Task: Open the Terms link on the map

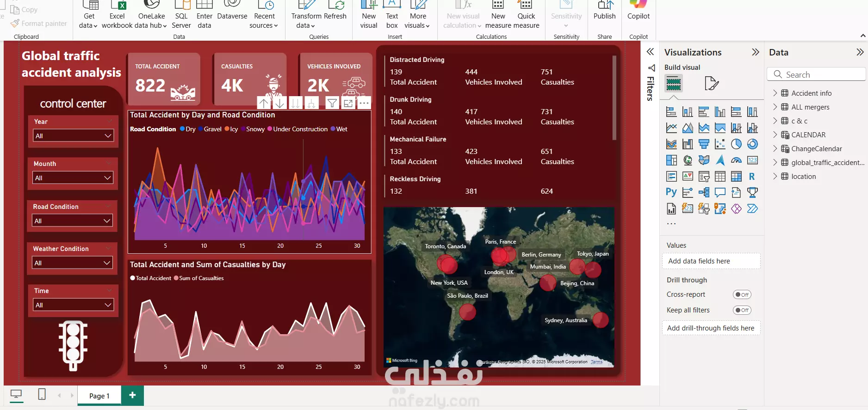Action: [x=596, y=362]
